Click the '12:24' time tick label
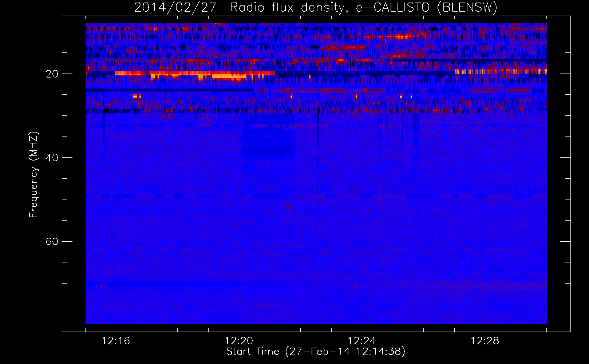589x364 pixels. click(x=362, y=341)
